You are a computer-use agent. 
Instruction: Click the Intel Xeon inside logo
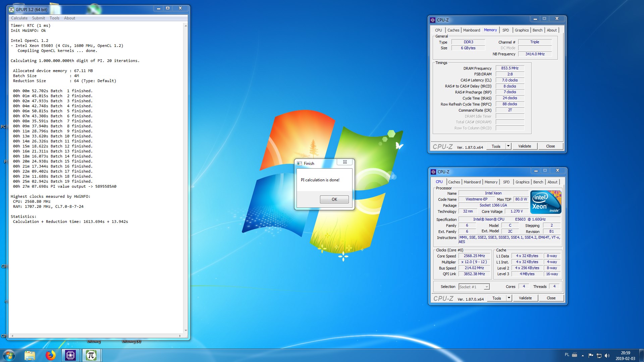546,202
